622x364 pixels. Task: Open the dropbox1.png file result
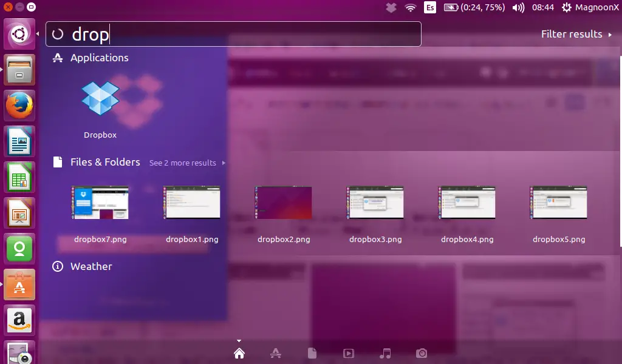(192, 214)
